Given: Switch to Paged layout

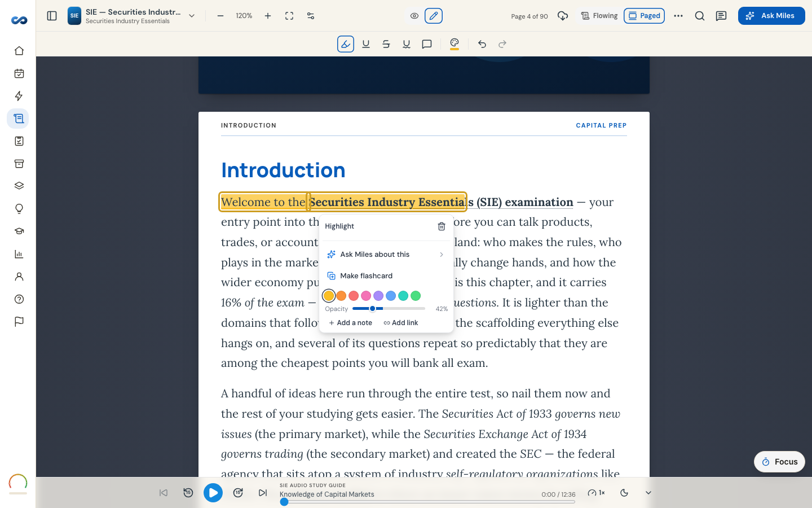Looking at the screenshot, I should pyautogui.click(x=644, y=16).
